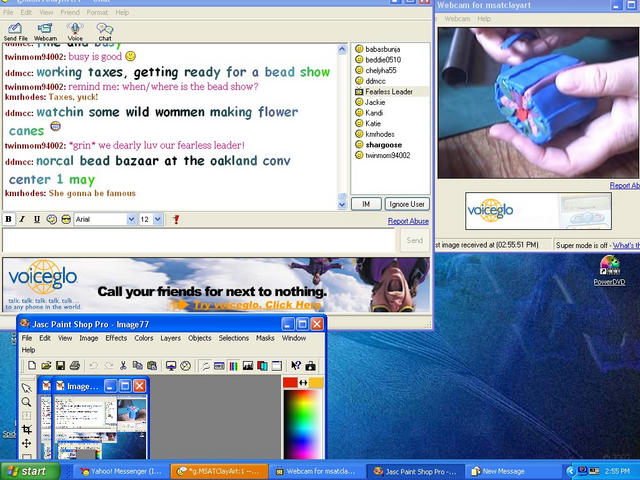Click the Windows start button

(29, 471)
